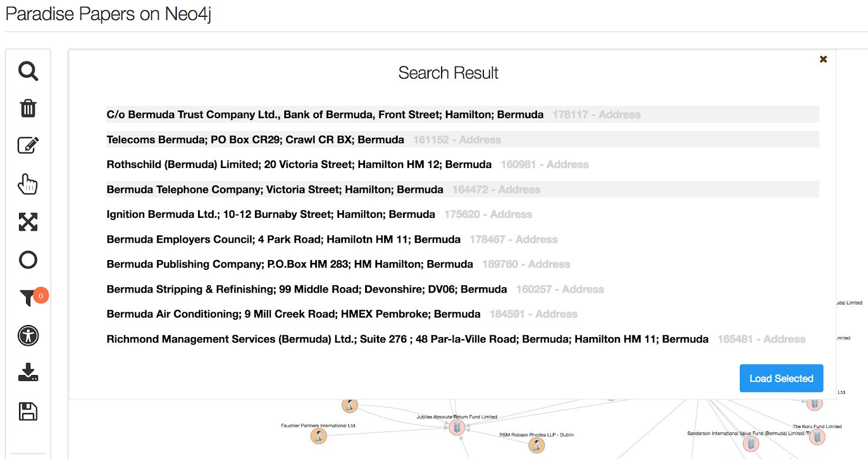Click the Jubilee Absolute Return Fund node
This screenshot has height=459, width=868.
457,428
